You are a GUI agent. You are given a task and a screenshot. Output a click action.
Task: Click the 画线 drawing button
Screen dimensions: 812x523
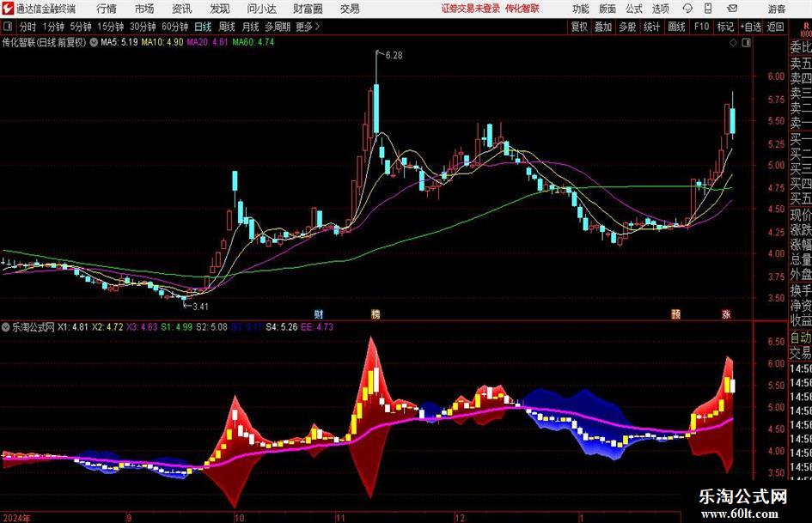click(677, 27)
